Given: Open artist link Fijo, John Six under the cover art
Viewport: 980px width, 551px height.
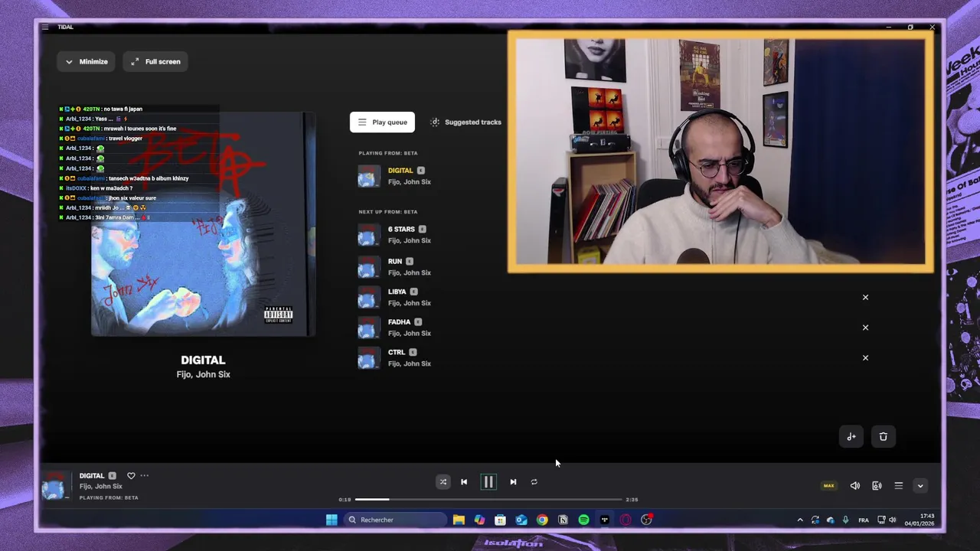Looking at the screenshot, I should [x=203, y=374].
